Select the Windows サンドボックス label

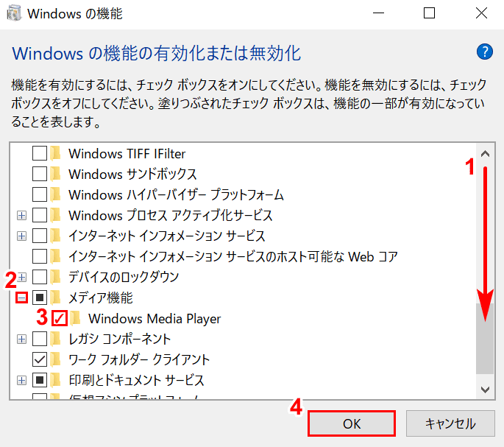[132, 174]
